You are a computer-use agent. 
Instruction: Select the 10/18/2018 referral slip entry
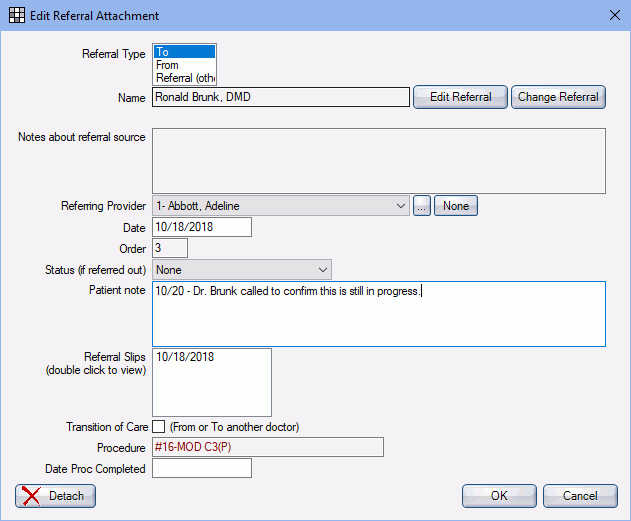coord(186,357)
